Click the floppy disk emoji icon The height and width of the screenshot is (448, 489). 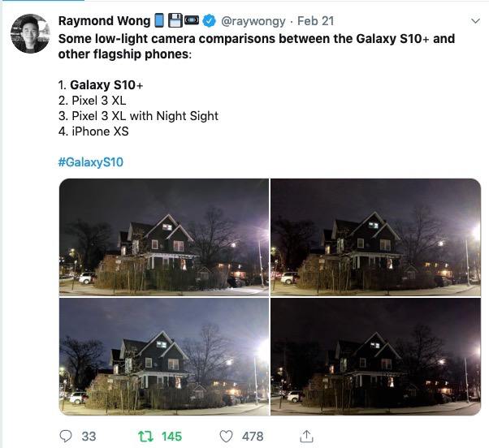coord(175,20)
